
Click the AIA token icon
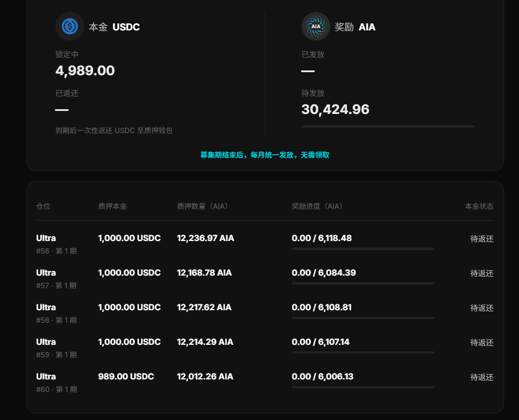316,26
